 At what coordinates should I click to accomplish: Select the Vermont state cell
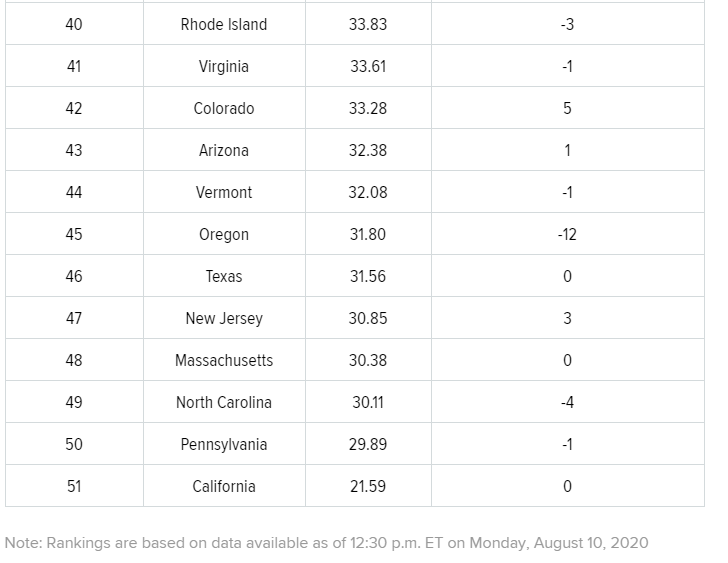[x=224, y=192]
